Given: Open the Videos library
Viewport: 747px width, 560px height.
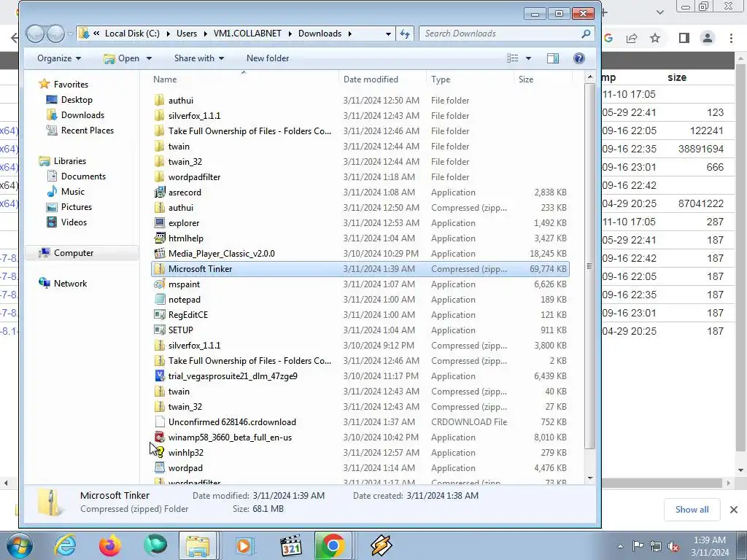Looking at the screenshot, I should 74,222.
